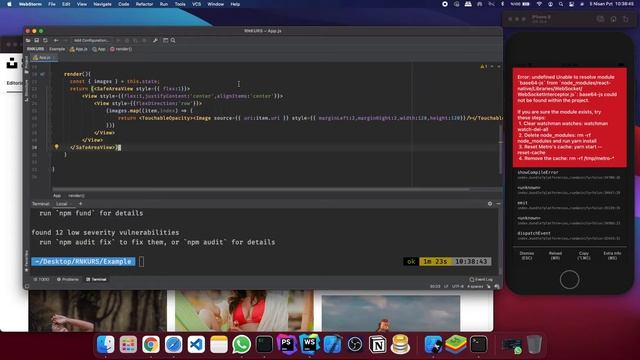Open the Refactor menu
Viewport: 640px width, 360px height.
coord(144,4)
